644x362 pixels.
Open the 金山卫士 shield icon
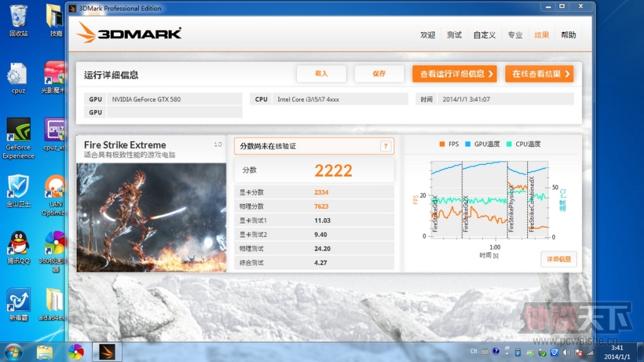click(18, 191)
